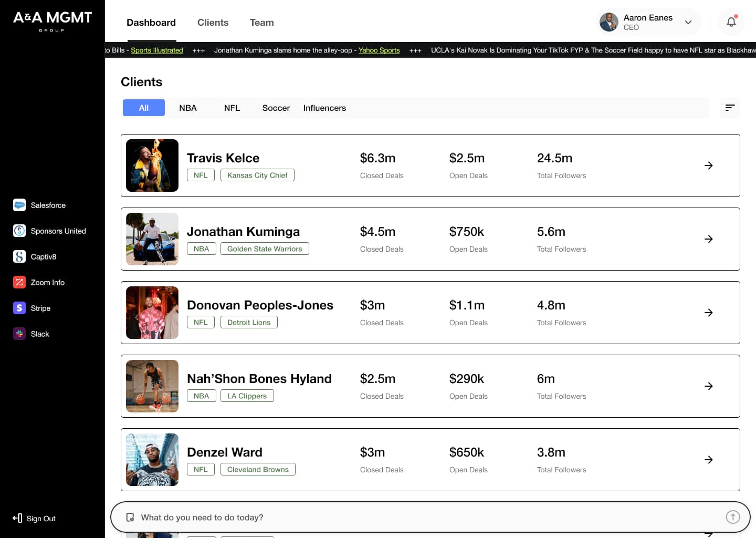This screenshot has height=538, width=756.
Task: Open the clients sort and filter icon
Action: [x=730, y=108]
